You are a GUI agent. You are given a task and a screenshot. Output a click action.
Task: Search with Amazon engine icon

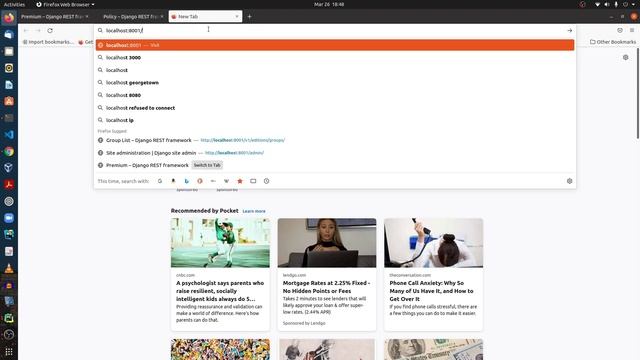click(x=173, y=181)
